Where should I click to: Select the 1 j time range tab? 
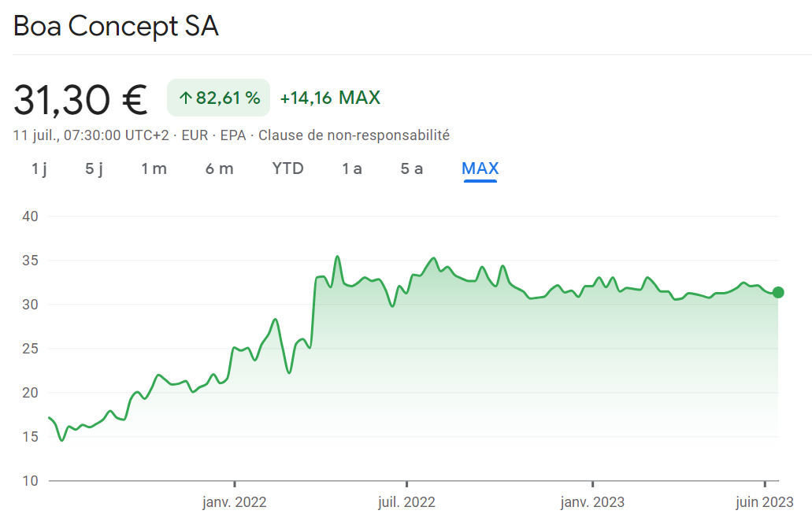pyautogui.click(x=39, y=168)
